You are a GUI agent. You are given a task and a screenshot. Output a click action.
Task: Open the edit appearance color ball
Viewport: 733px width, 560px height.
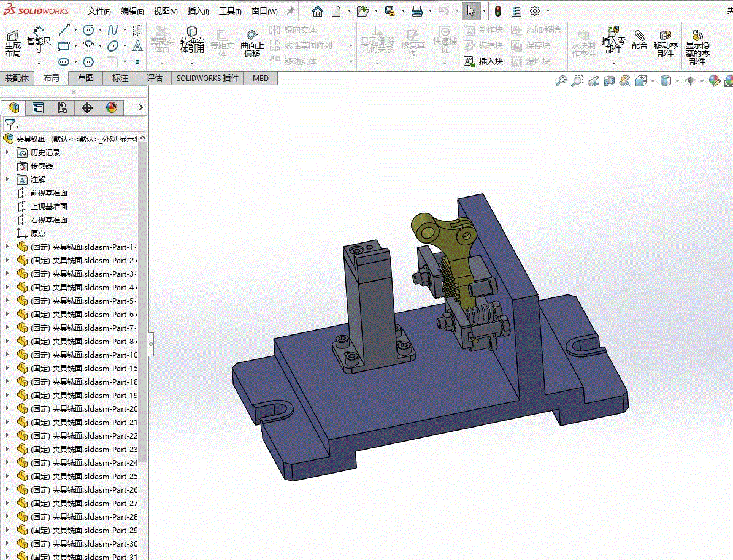pos(714,81)
